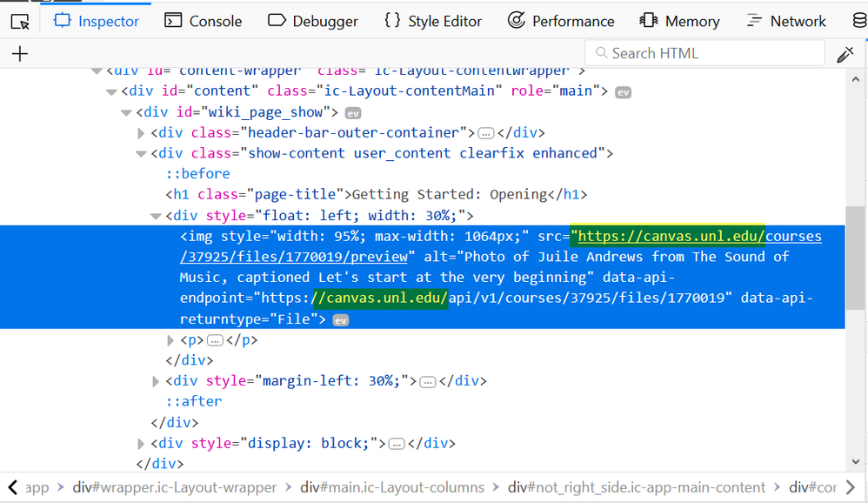This screenshot has height=503, width=868.
Task: Click the back chevron in the breadcrumb bar
Action: [10, 487]
